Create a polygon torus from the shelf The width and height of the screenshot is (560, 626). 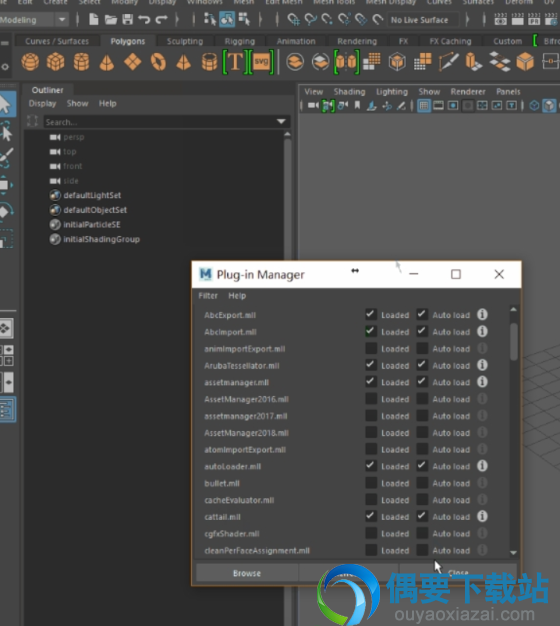click(x=158, y=62)
